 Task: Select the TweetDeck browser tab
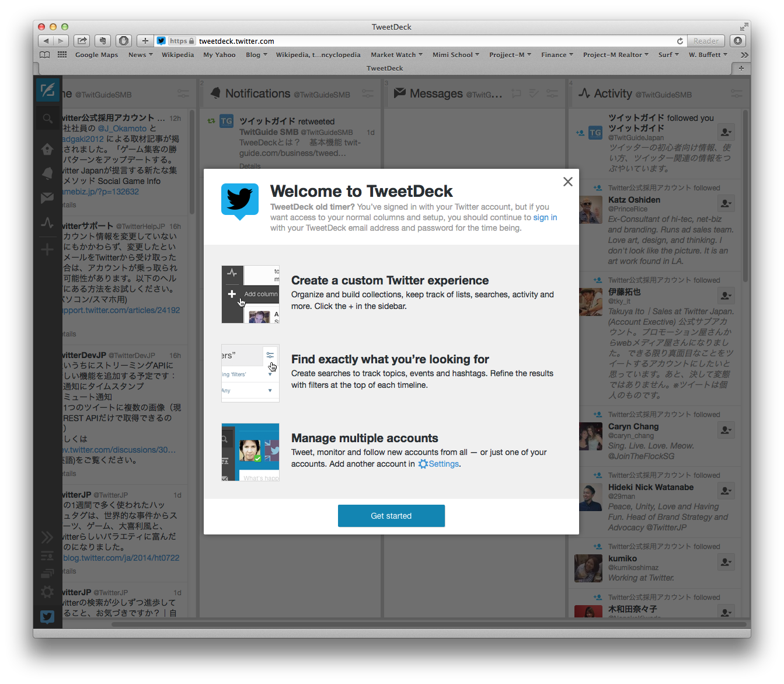click(x=385, y=68)
